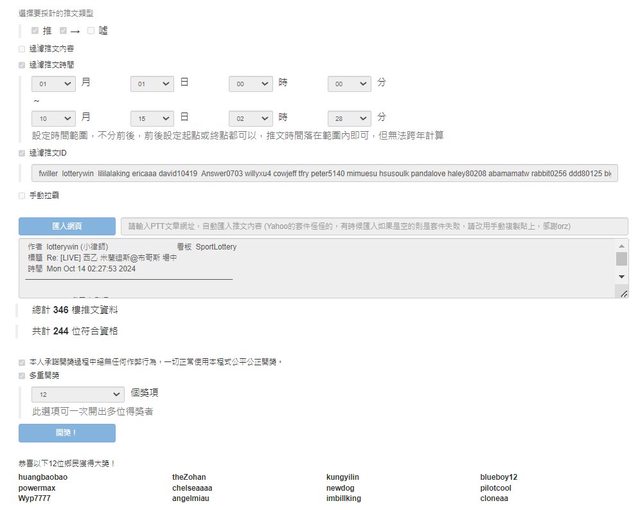Toggle the 過濾推文時間 time filter checkbox
The image size is (640, 510).
pyautogui.click(x=23, y=64)
